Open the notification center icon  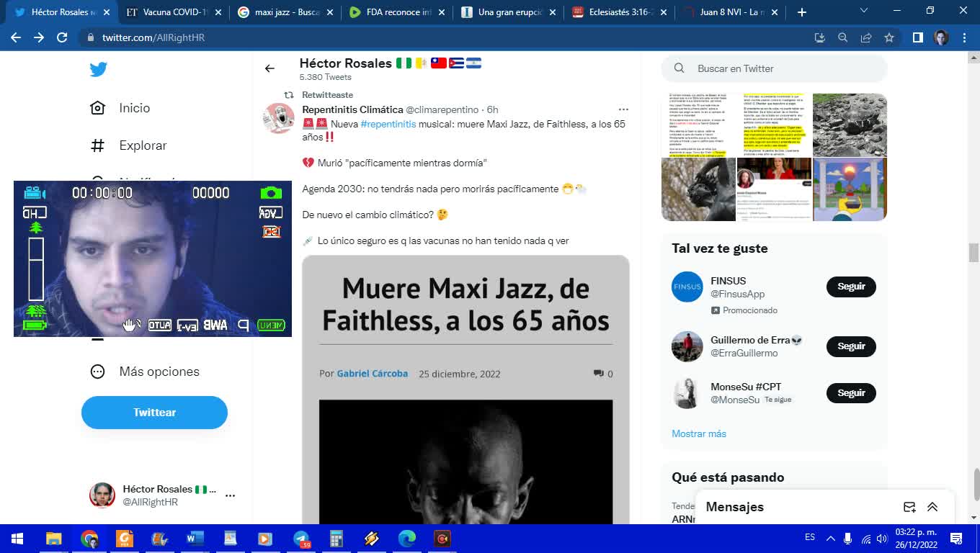click(956, 538)
